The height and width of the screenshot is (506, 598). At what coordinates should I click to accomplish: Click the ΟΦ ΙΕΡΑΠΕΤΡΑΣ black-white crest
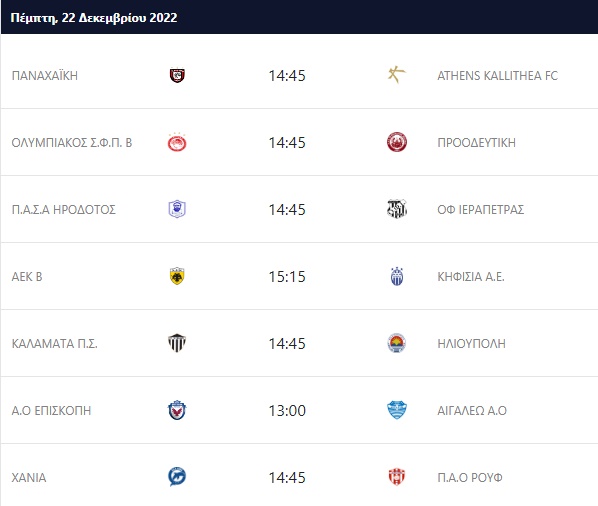click(397, 209)
